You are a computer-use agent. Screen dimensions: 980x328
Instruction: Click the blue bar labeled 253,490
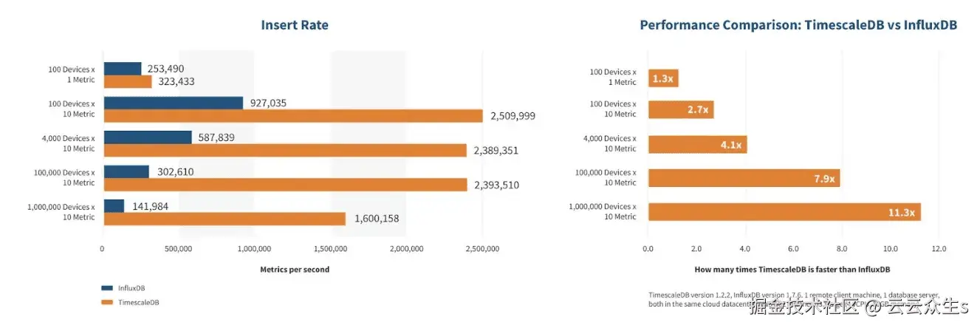[x=123, y=69]
